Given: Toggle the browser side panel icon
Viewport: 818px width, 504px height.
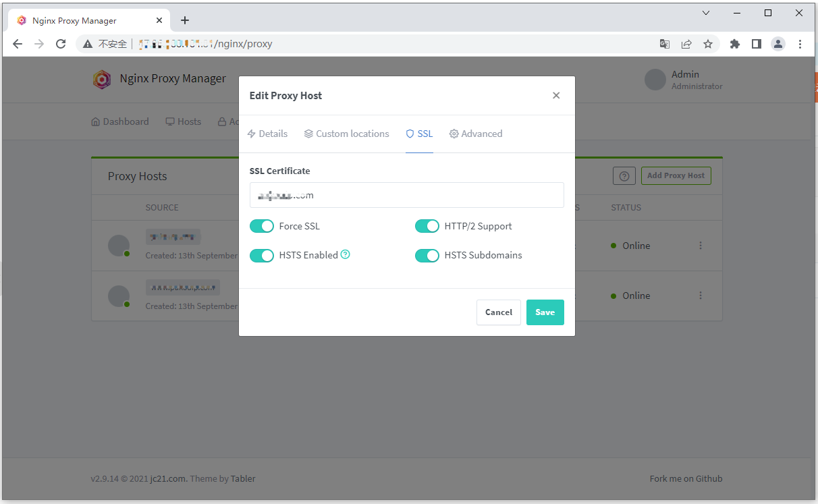Looking at the screenshot, I should [x=757, y=44].
